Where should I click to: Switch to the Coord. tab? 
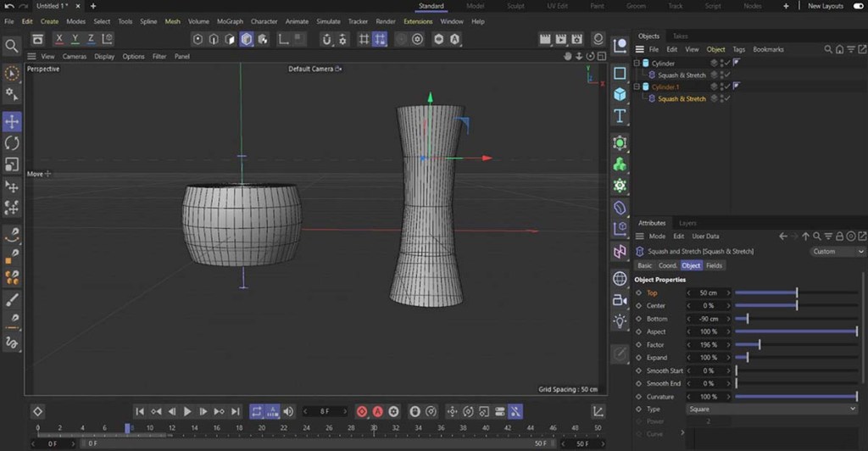(x=668, y=265)
